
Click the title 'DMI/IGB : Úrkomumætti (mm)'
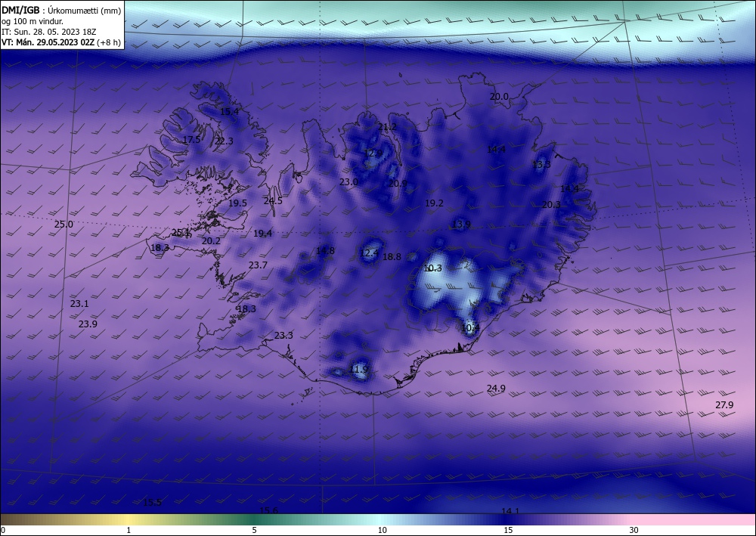pos(61,10)
